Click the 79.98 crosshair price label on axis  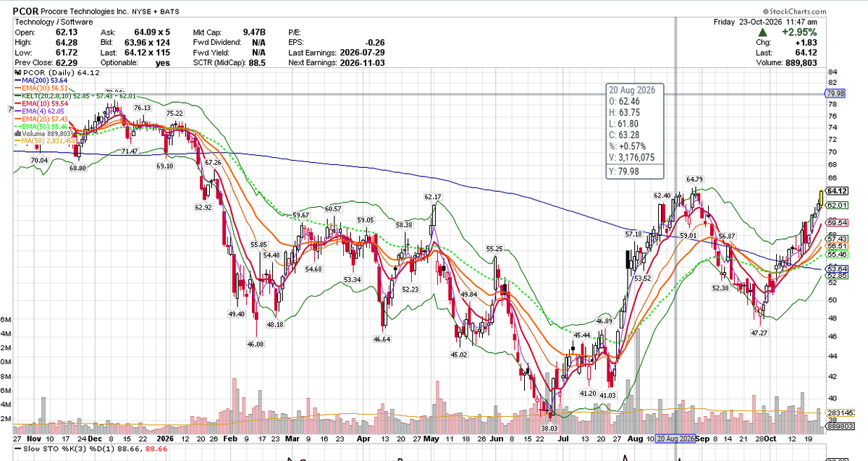click(x=835, y=93)
